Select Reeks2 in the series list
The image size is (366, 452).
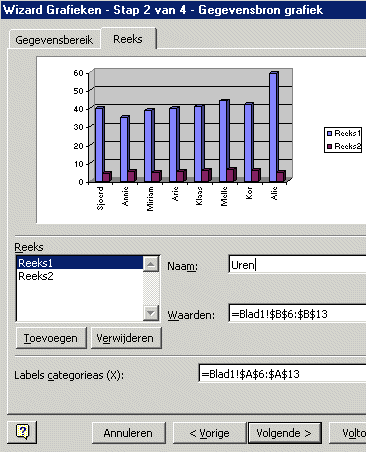(80, 276)
